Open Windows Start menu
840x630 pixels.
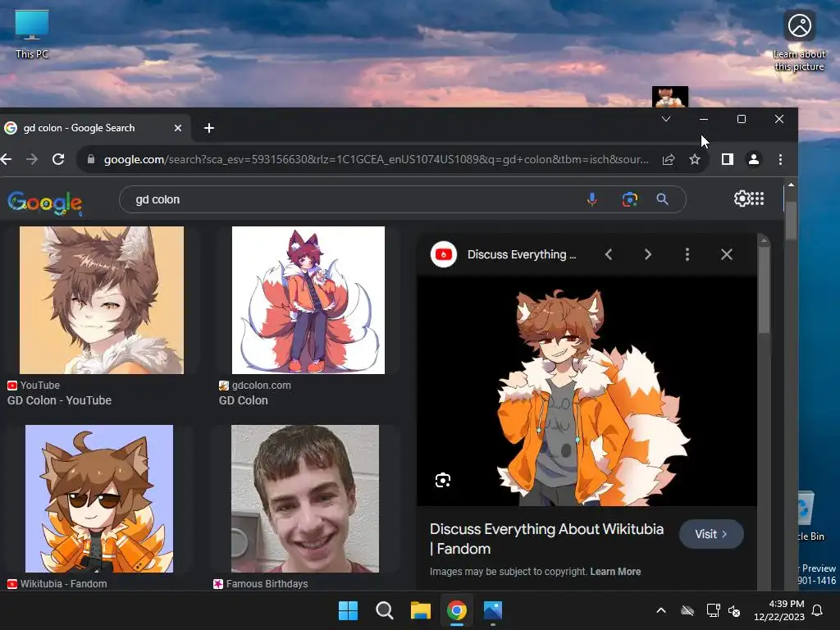[348, 610]
